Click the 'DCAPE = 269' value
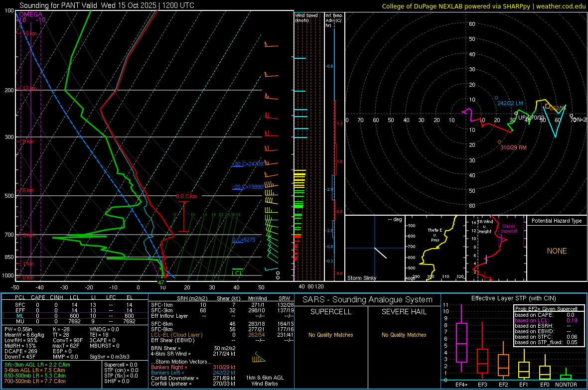Viewport: 588px width, 390px height. point(20,351)
